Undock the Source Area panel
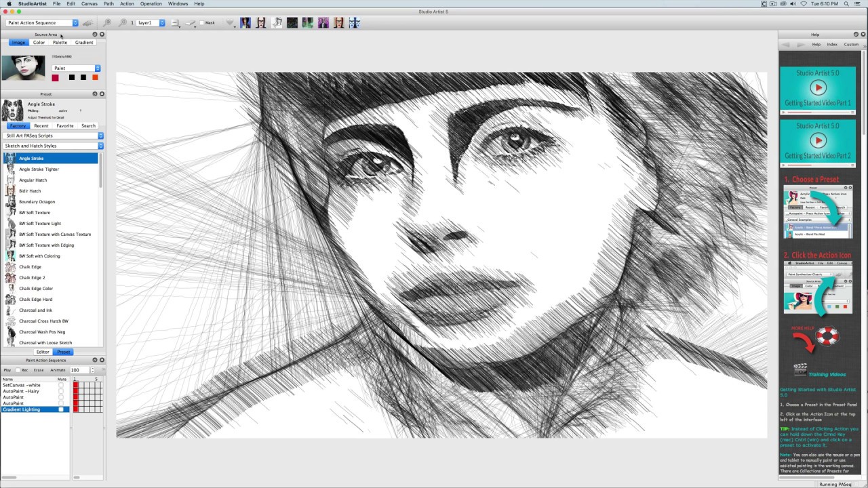This screenshot has height=488, width=868. tap(95, 35)
